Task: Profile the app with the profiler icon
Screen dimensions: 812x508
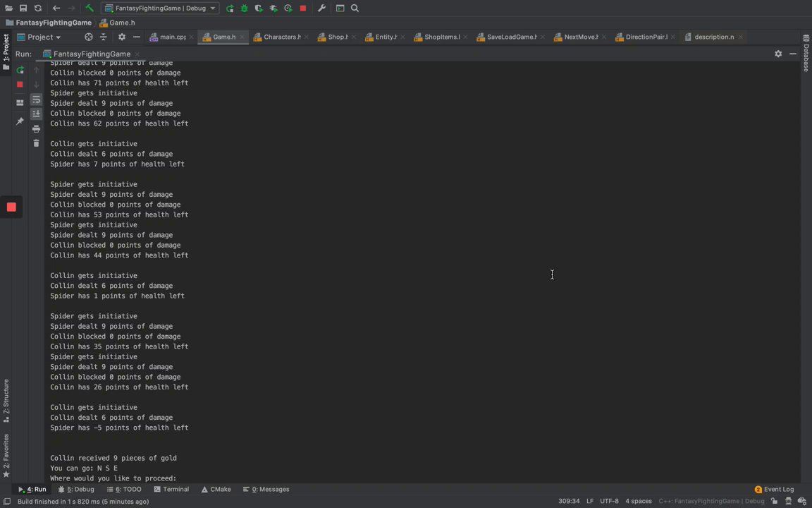Action: tap(288, 8)
